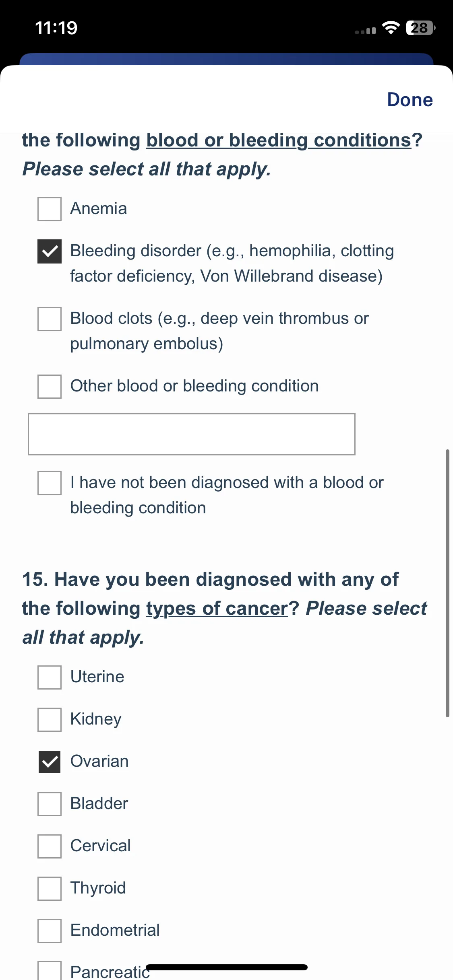The width and height of the screenshot is (453, 980).
Task: Tick the Cervical cancer checkbox
Action: click(50, 846)
